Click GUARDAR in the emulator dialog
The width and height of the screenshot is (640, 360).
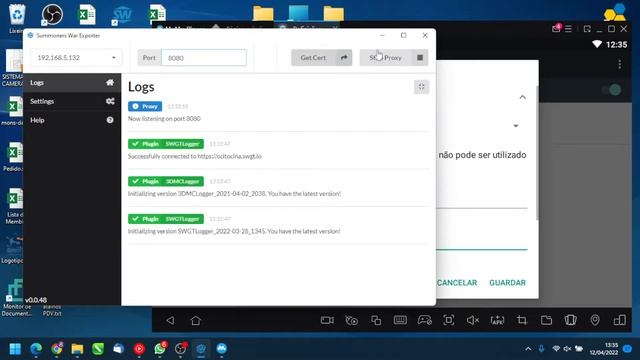(x=507, y=282)
